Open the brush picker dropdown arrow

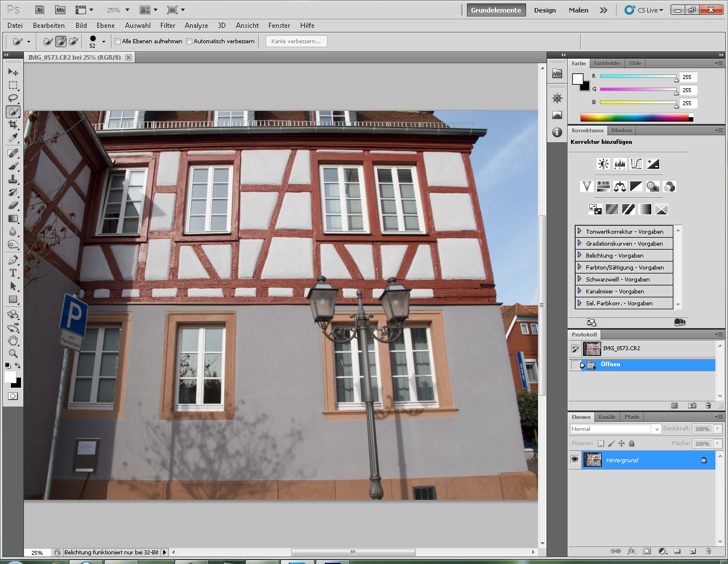point(104,42)
